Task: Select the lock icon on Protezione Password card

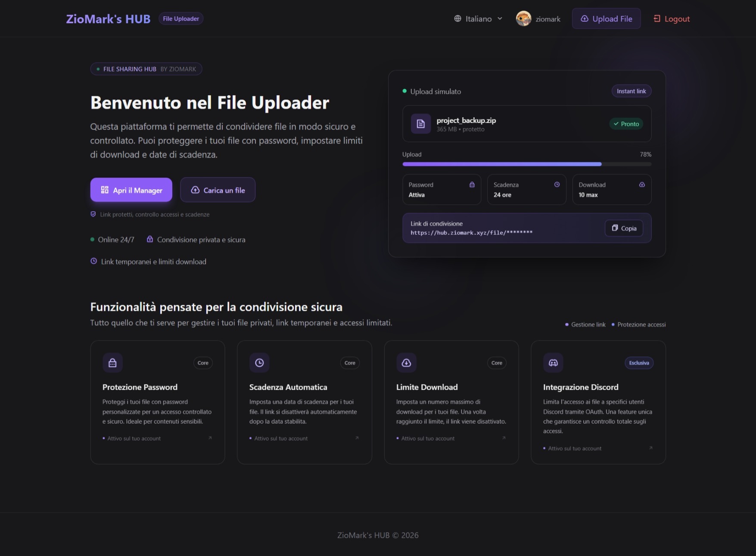Action: (x=113, y=362)
